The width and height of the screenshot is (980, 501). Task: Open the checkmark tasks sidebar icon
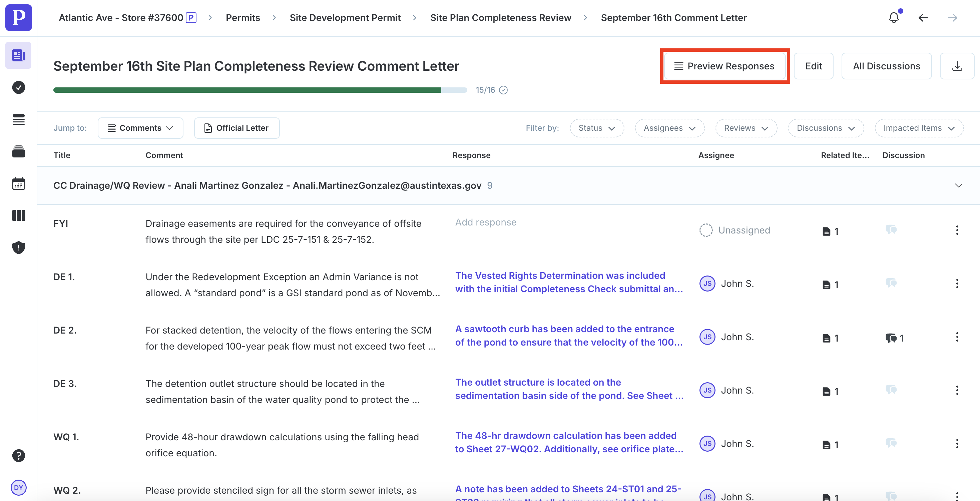[x=18, y=87]
